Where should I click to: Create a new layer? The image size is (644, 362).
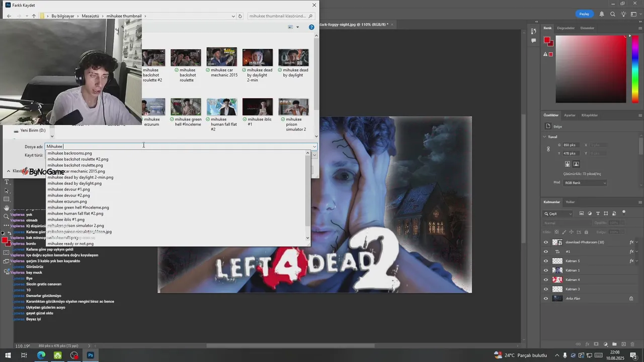[624, 344]
